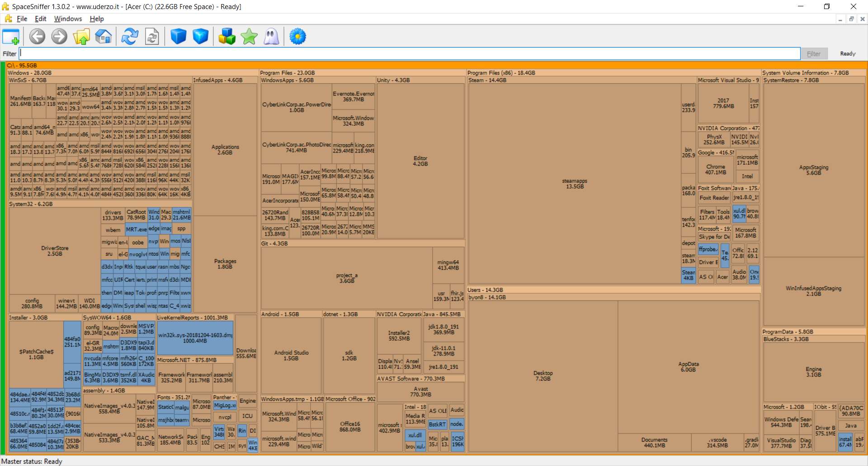
Task: Select the Installer2 592.5MB block
Action: coord(399,336)
